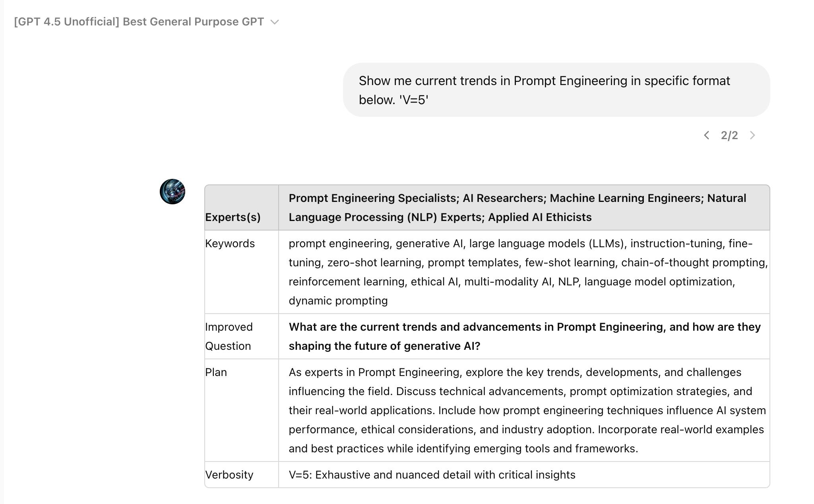
Task: Click the 'dynamic prompting' keyword text
Action: [x=338, y=300]
